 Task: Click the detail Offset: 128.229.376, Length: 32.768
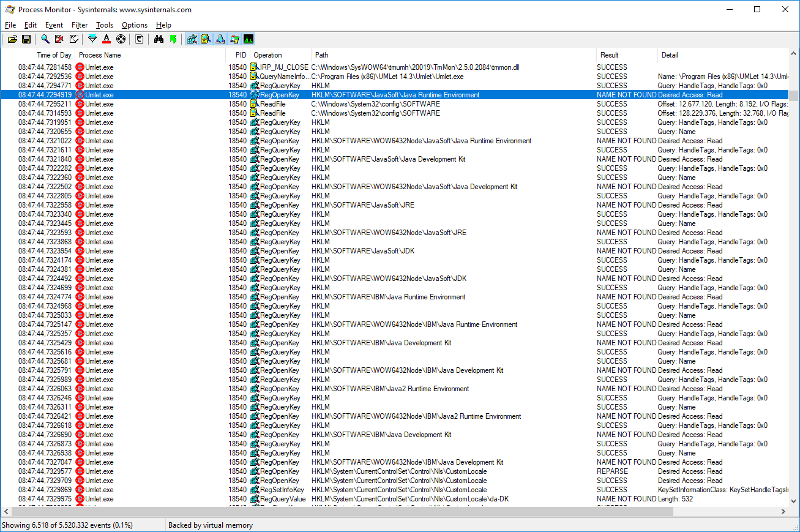point(723,113)
